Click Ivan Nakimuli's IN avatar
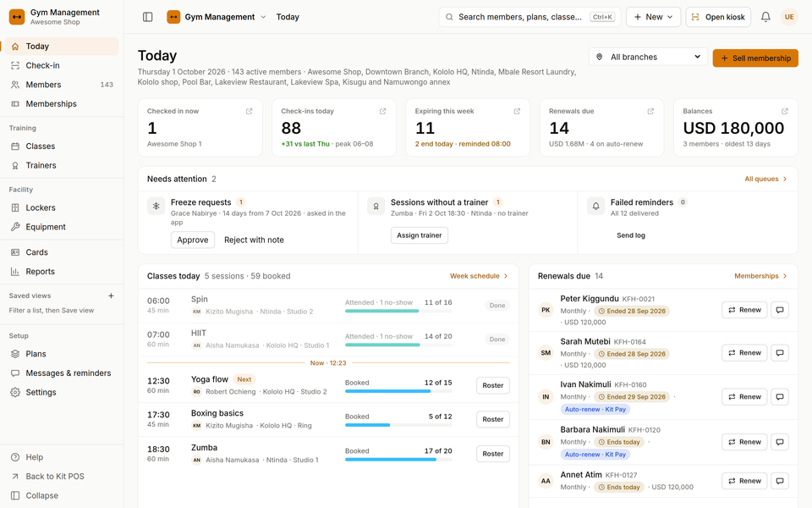The image size is (812, 508). [546, 397]
